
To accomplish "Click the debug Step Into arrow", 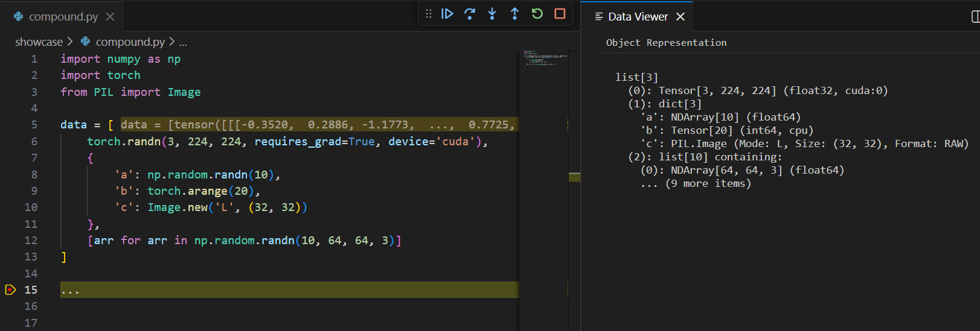I will 492,14.
